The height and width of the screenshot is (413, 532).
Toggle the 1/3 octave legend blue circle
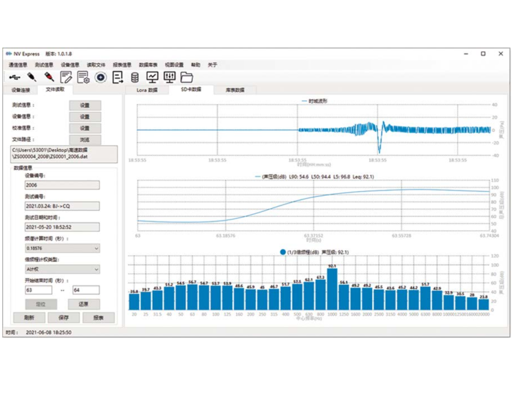click(283, 252)
